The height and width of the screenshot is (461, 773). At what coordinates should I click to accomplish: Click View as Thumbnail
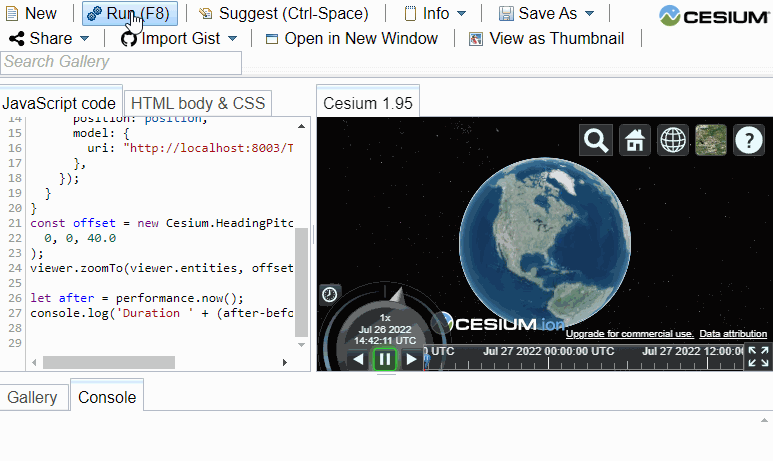(x=547, y=38)
